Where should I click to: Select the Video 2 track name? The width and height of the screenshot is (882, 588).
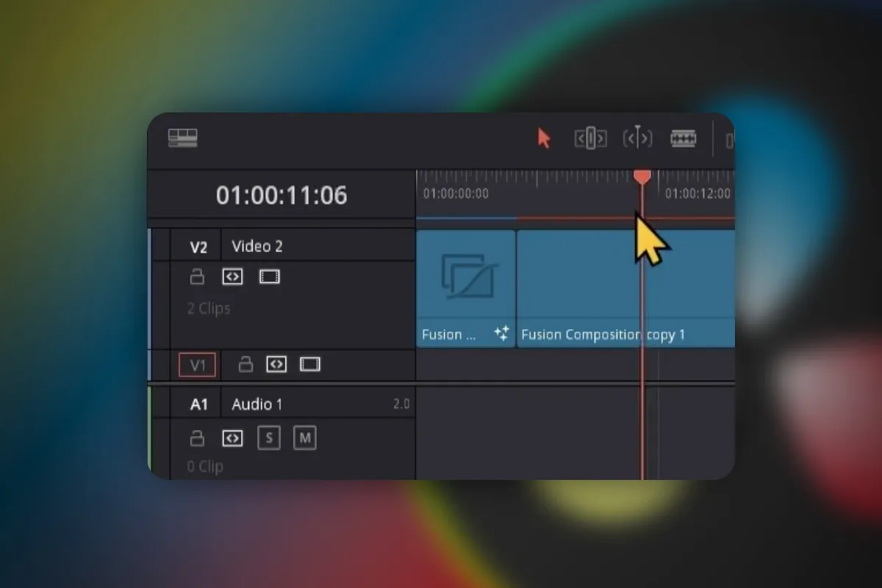[257, 246]
